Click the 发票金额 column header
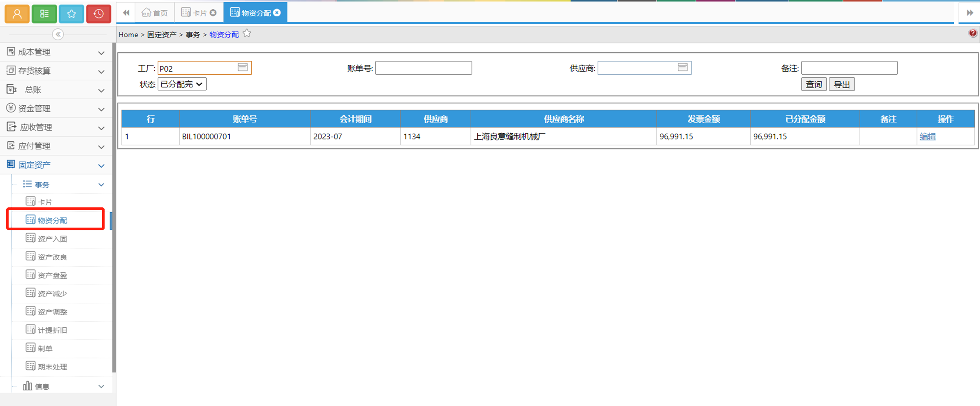980x406 pixels. click(x=703, y=119)
